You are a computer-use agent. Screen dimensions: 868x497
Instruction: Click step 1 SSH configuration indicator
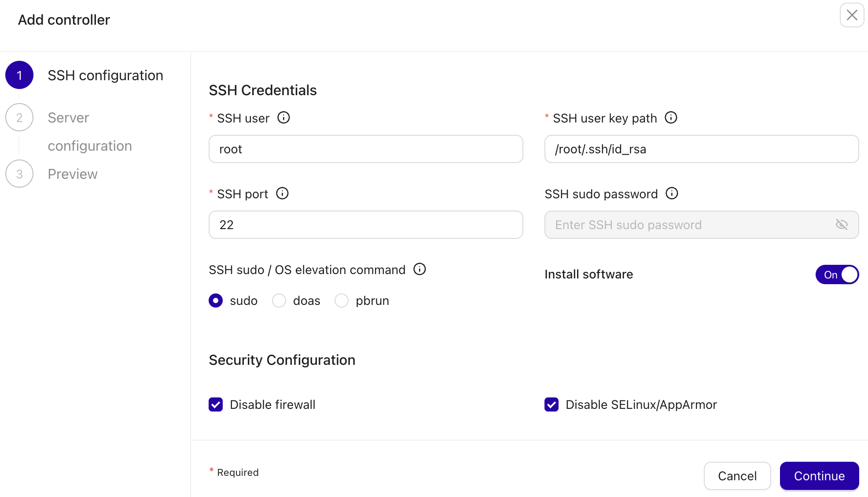coord(19,75)
